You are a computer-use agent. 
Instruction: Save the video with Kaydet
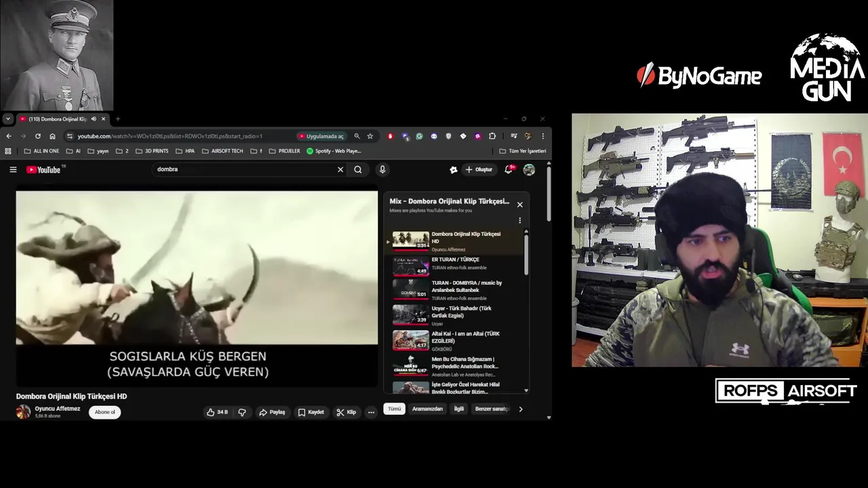pyautogui.click(x=311, y=412)
